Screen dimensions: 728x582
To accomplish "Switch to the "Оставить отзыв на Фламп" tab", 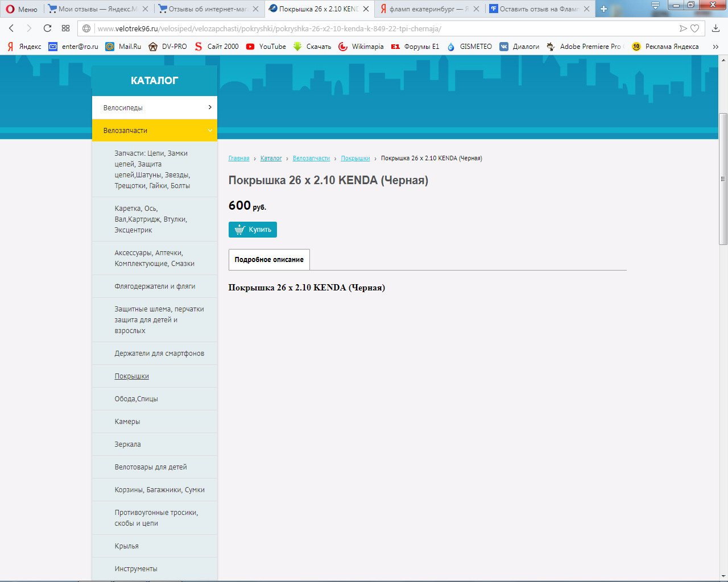I will click(x=539, y=9).
